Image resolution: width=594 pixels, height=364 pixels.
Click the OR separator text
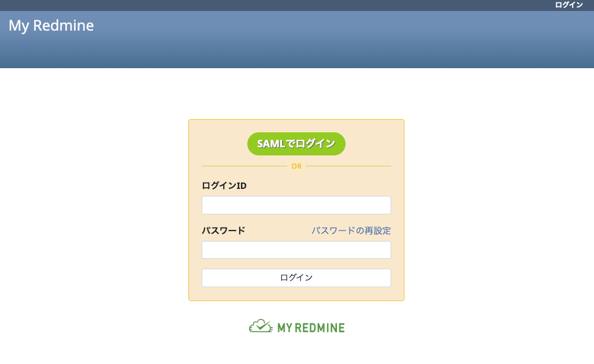296,166
